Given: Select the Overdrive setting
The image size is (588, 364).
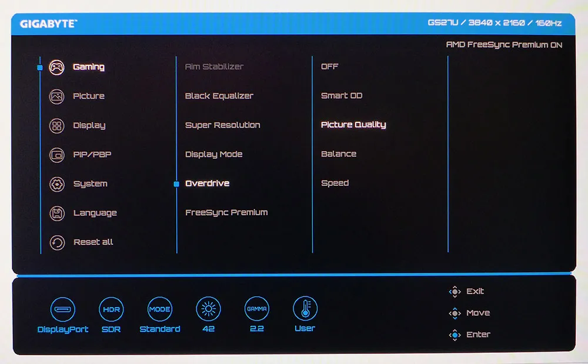Looking at the screenshot, I should tap(208, 183).
